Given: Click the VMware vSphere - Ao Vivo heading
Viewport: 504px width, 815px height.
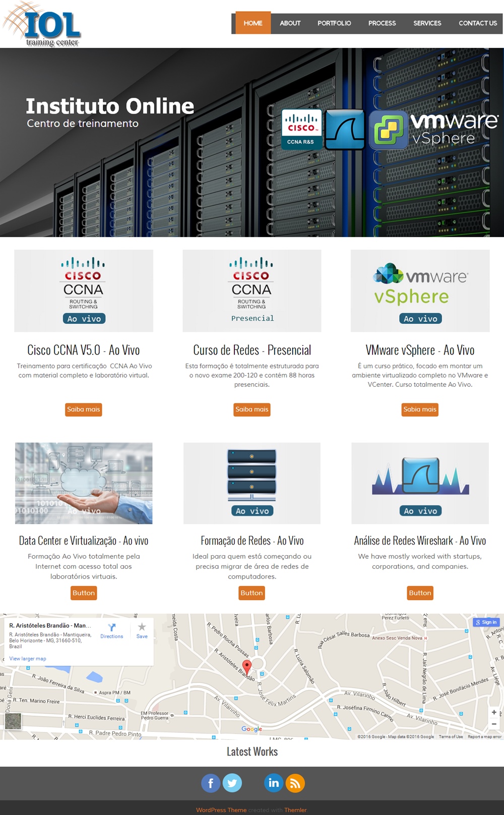Looking at the screenshot, I should (x=420, y=350).
